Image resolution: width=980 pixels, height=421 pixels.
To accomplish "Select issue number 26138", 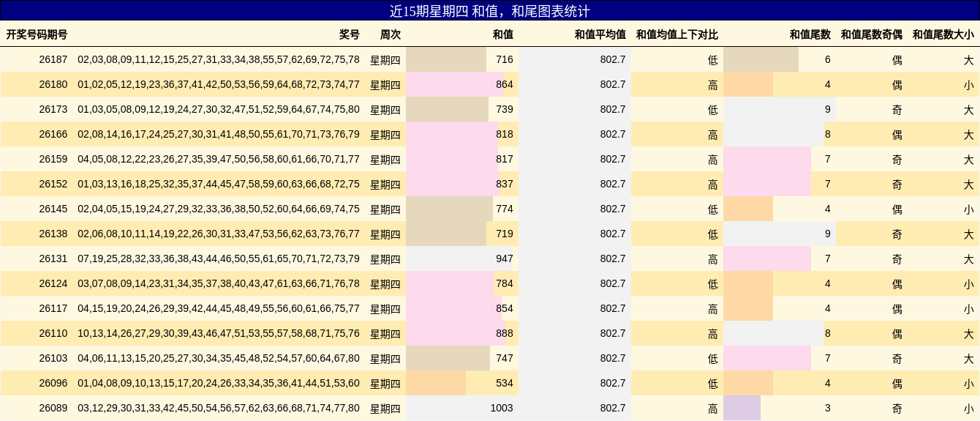I will [53, 234].
